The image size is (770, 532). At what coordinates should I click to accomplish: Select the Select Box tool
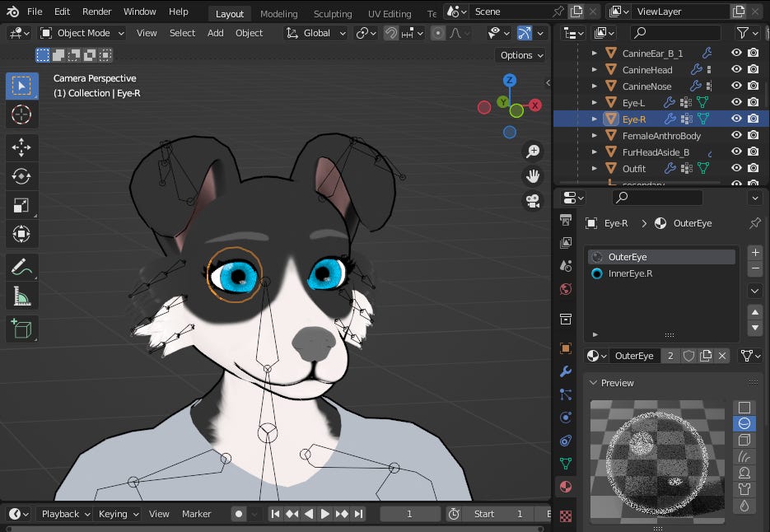[21, 86]
